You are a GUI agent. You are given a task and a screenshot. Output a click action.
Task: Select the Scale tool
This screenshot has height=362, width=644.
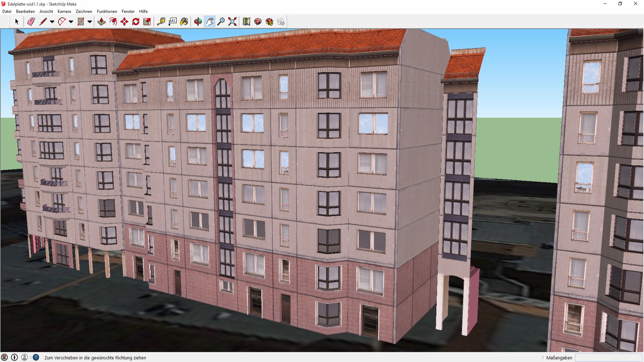147,22
